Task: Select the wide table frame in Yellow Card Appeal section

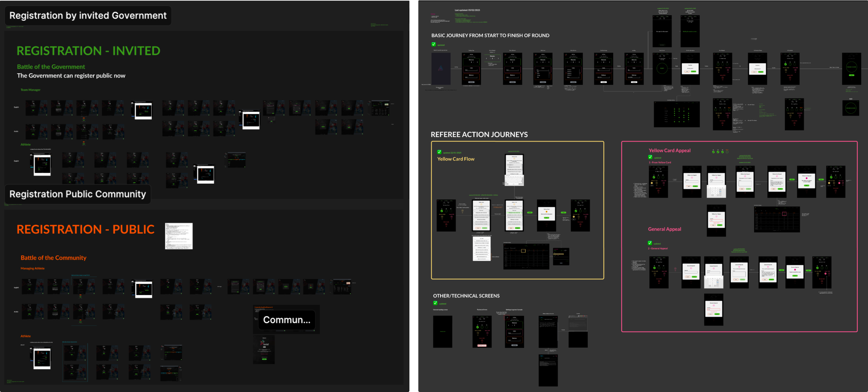Action: [x=777, y=219]
